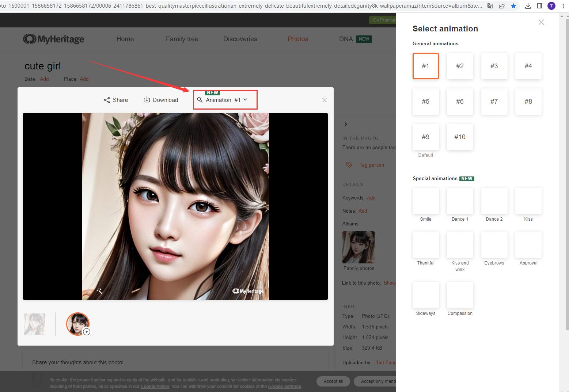The height and width of the screenshot is (392, 569).
Task: Expand the side panel chevron arrow
Action: pyautogui.click(x=346, y=124)
